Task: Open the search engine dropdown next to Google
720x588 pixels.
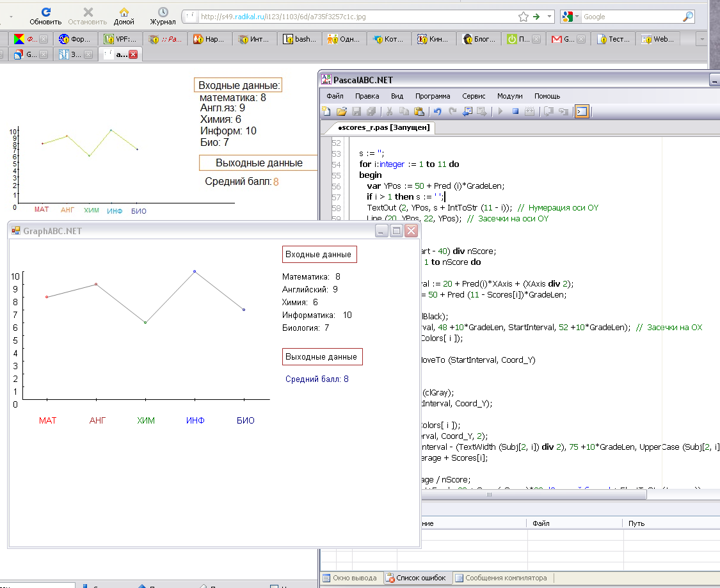Action: point(577,17)
